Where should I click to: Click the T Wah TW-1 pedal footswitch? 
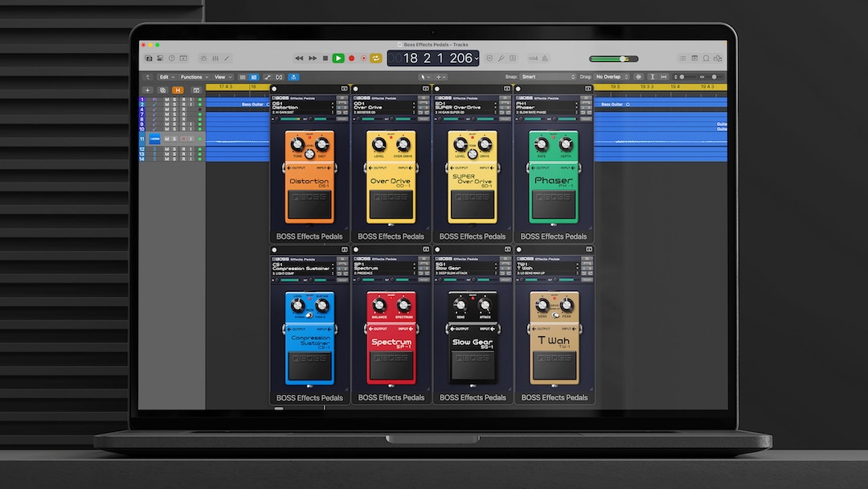[554, 367]
